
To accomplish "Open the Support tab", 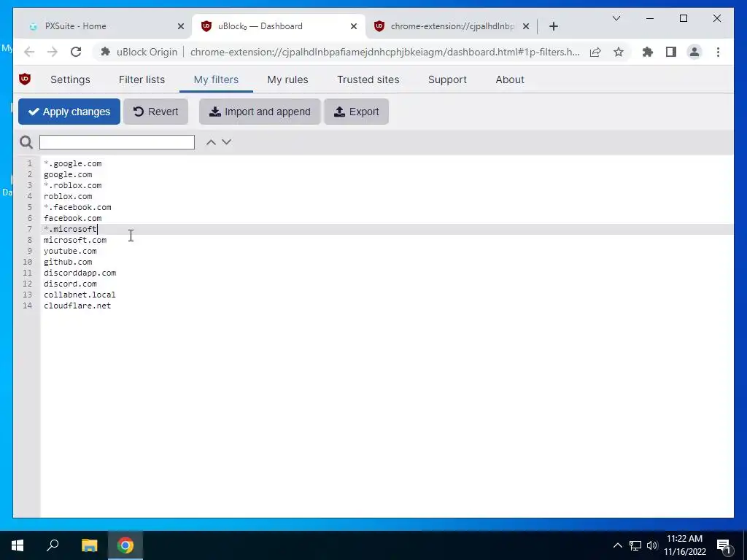I will pyautogui.click(x=447, y=79).
